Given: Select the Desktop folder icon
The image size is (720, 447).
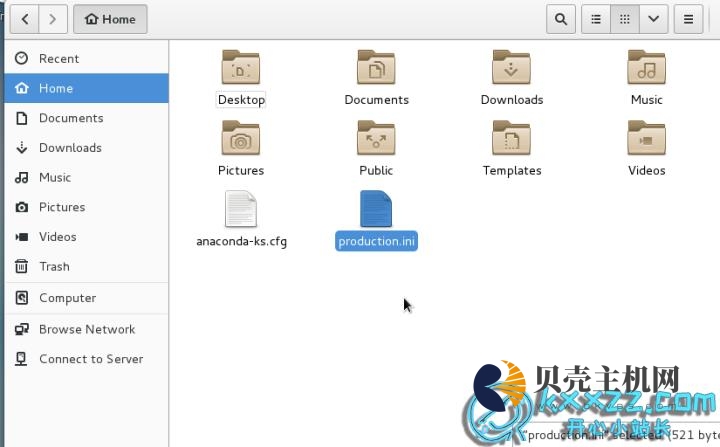Looking at the screenshot, I should (241, 68).
